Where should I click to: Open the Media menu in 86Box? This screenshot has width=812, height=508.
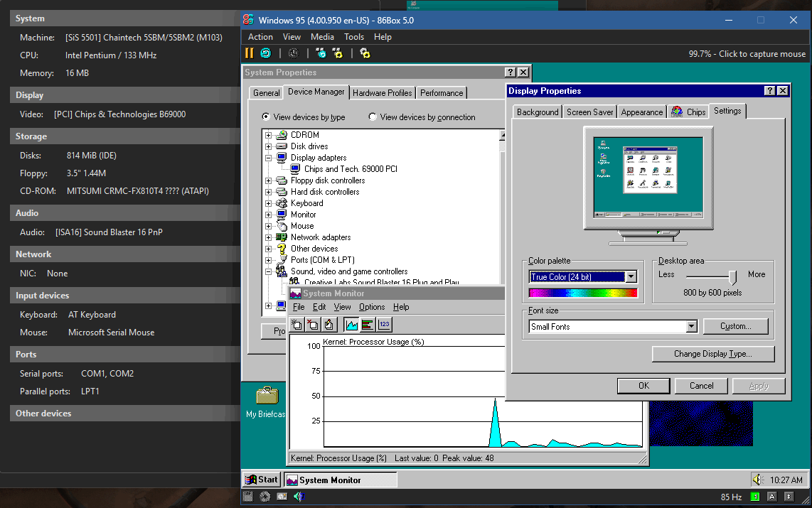pos(322,36)
